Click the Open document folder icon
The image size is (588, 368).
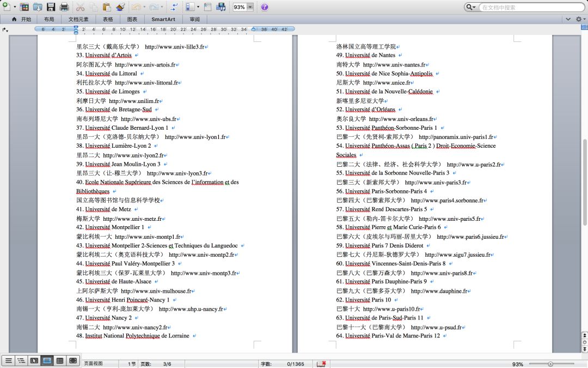[x=38, y=7]
